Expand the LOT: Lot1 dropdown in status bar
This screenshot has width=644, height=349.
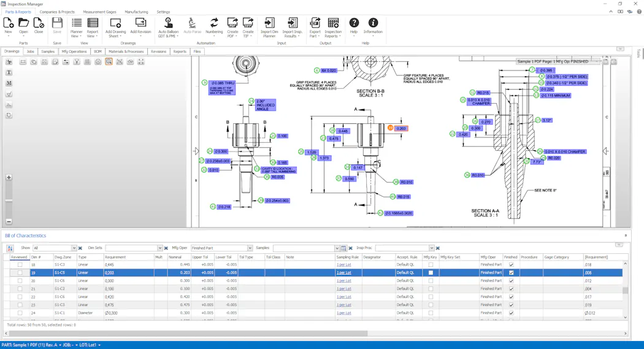(x=99, y=345)
